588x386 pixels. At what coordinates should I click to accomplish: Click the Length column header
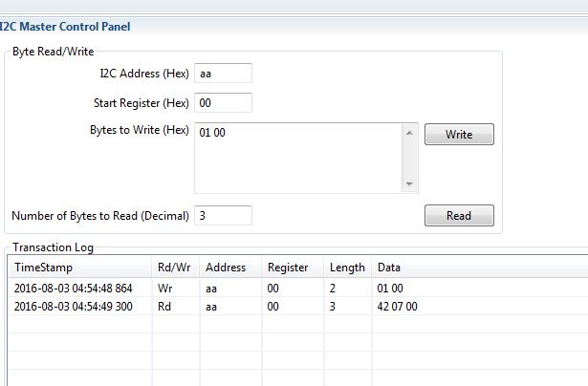click(x=347, y=268)
